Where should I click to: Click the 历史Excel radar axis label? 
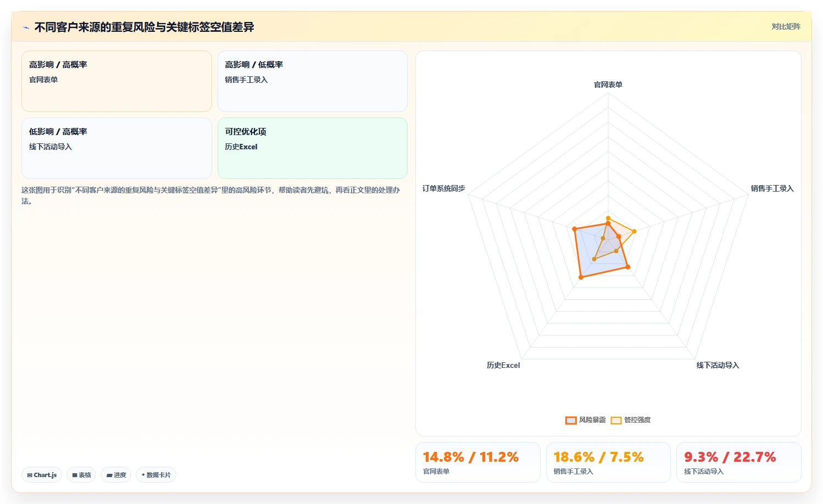click(x=503, y=365)
